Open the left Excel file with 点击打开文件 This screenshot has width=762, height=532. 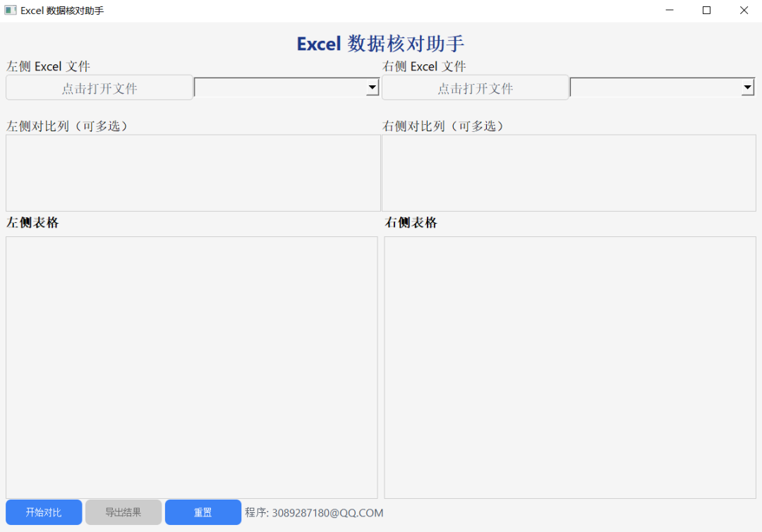[99, 88]
